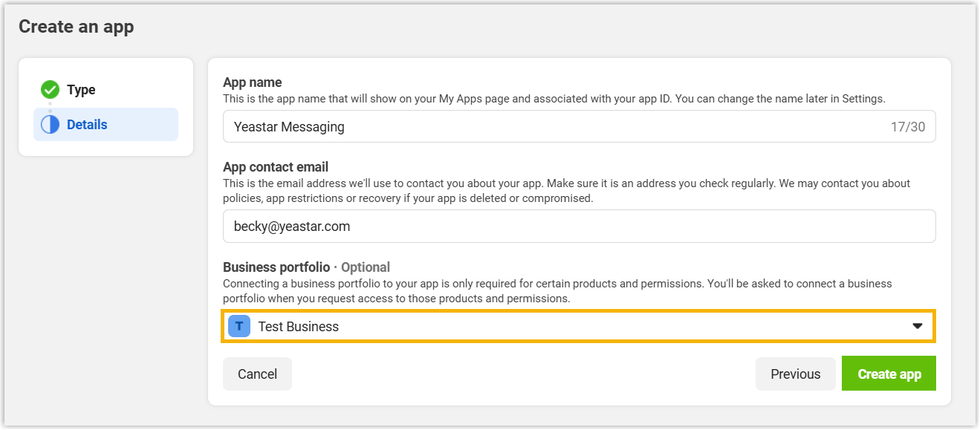Select the Details step in sidebar
Viewport: 980px width, 430px height.
coord(106,125)
